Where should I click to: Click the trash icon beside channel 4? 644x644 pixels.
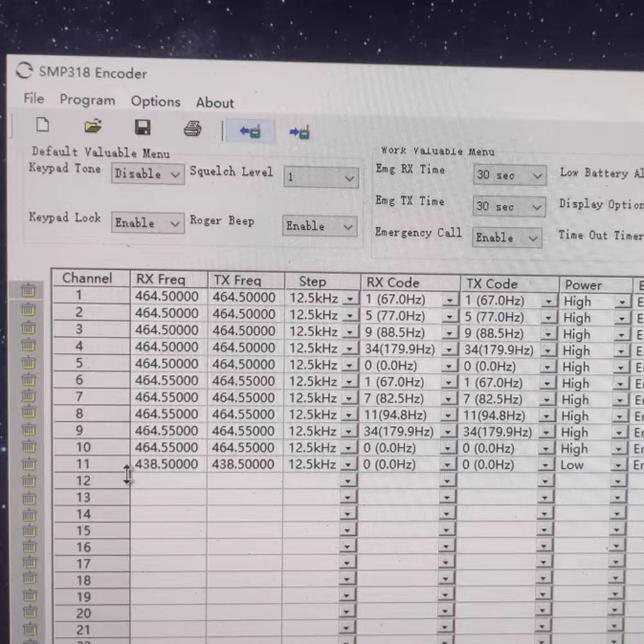[28, 345]
